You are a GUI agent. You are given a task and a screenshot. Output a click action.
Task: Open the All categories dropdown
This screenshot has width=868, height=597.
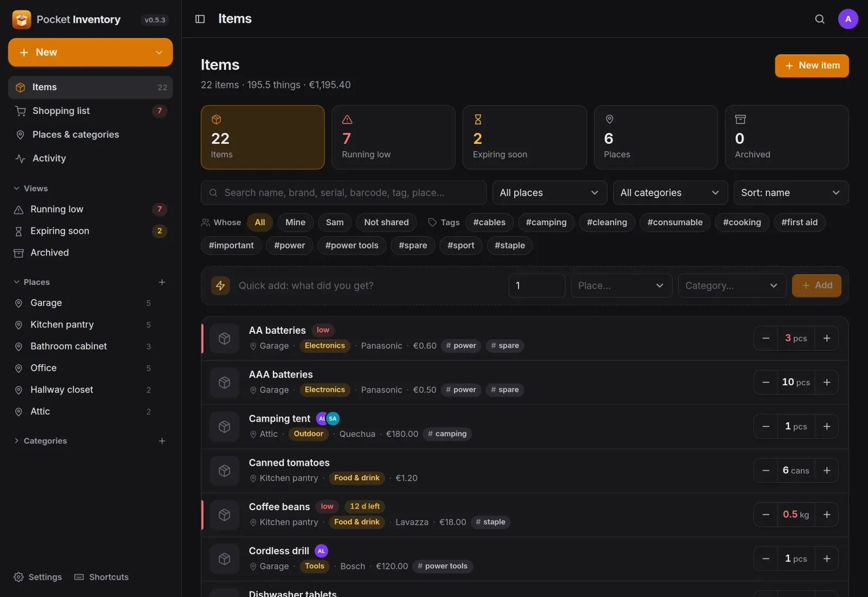click(670, 193)
